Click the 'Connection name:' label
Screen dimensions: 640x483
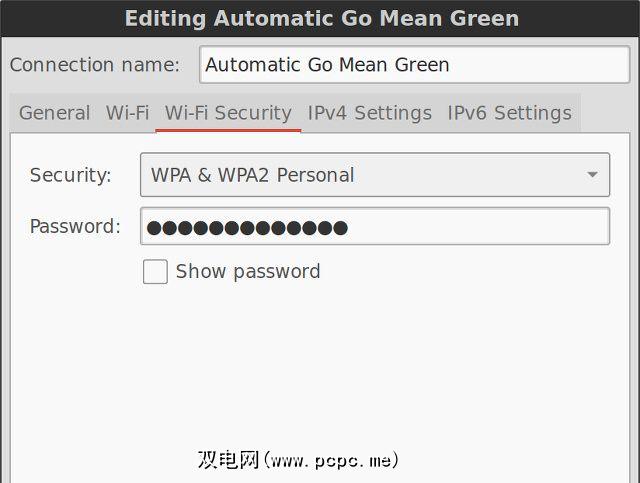click(95, 65)
